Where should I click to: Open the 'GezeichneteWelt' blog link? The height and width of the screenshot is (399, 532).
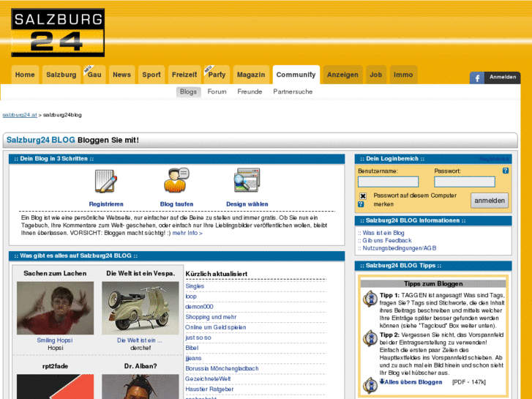[x=208, y=379]
